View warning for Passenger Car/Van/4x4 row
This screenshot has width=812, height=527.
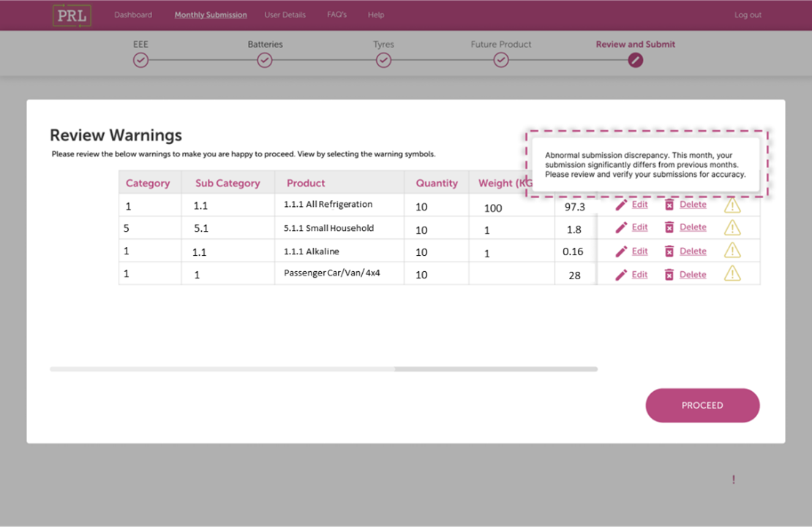(x=732, y=274)
